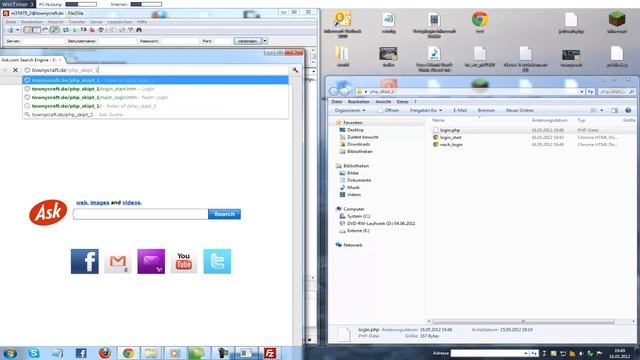640x360 pixels.
Task: Open the Minecraft grass block desktop icon
Action: (x=617, y=20)
